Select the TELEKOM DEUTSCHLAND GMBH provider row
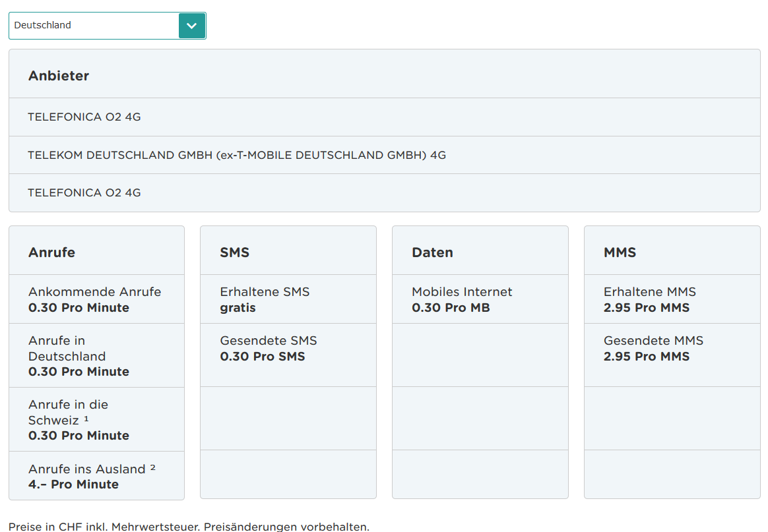The width and height of the screenshot is (768, 532). click(x=237, y=156)
